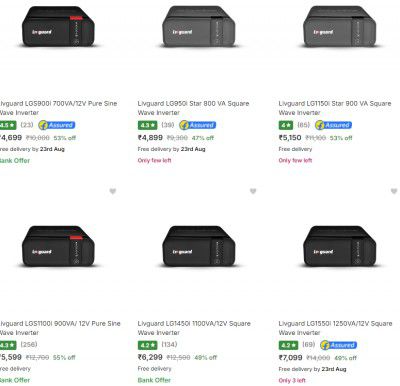The height and width of the screenshot is (386, 400).
Task: Add LG1450i inverter to wishlist via heart
Action: click(x=253, y=191)
